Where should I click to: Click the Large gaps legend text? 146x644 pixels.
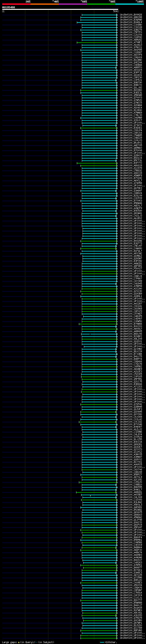[x=28, y=642]
